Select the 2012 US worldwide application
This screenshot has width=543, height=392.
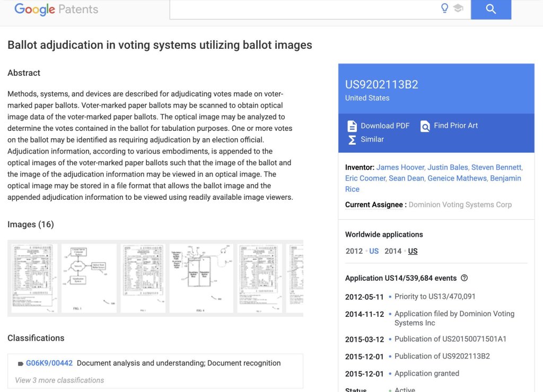coord(374,251)
